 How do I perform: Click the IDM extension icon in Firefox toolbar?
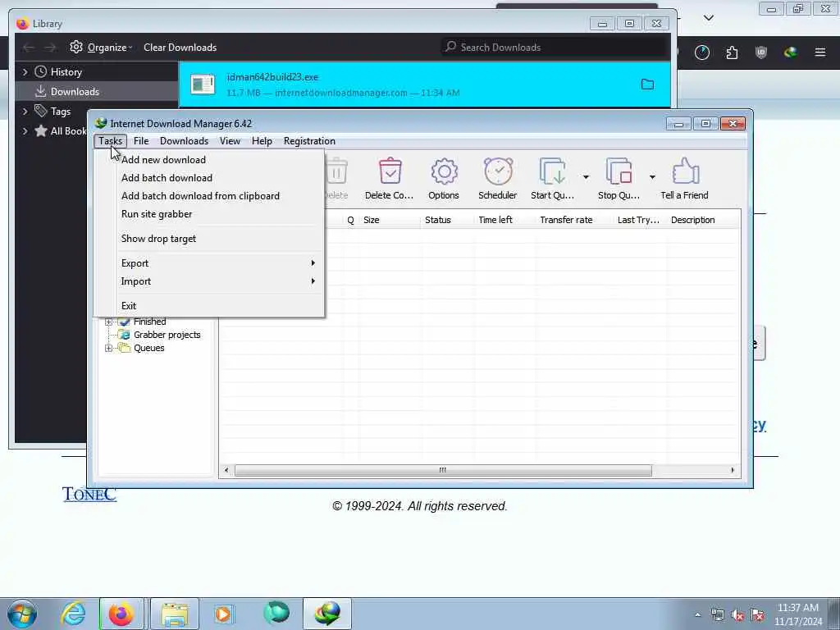pyautogui.click(x=790, y=52)
